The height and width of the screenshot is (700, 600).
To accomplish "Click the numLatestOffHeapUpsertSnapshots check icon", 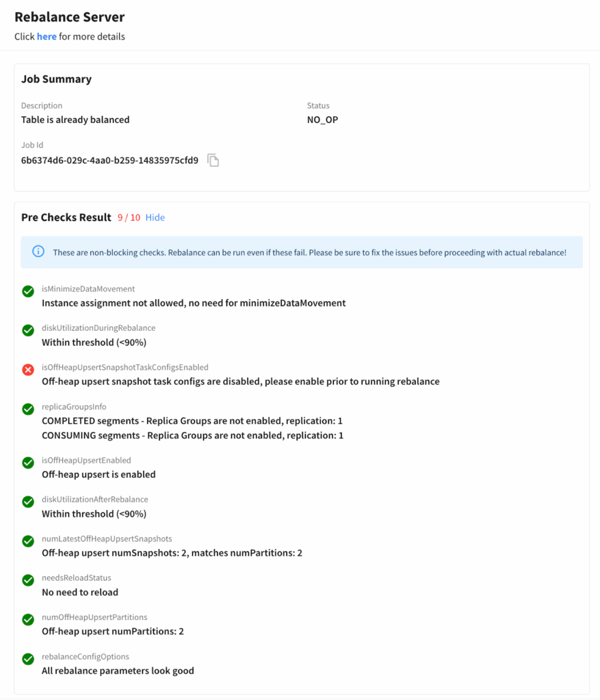I will (x=28, y=541).
